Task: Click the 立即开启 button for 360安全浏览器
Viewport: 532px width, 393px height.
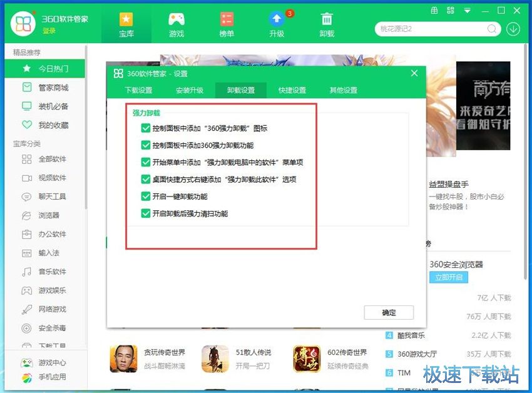Action: pyautogui.click(x=449, y=277)
